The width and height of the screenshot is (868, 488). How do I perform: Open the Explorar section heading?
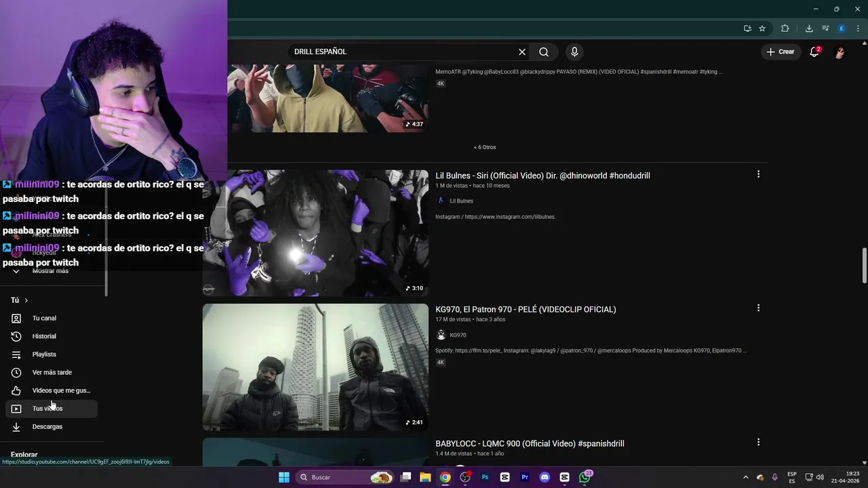[24, 455]
